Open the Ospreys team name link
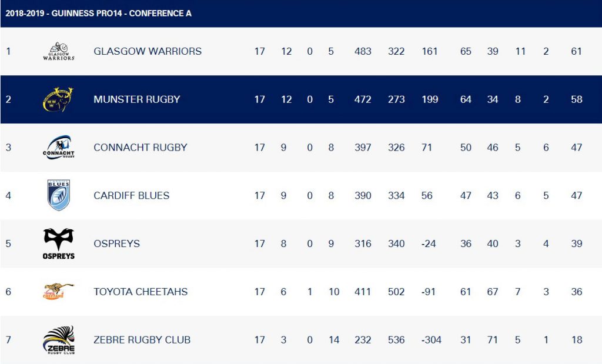Image resolution: width=602 pixels, height=364 pixels. [x=117, y=243]
